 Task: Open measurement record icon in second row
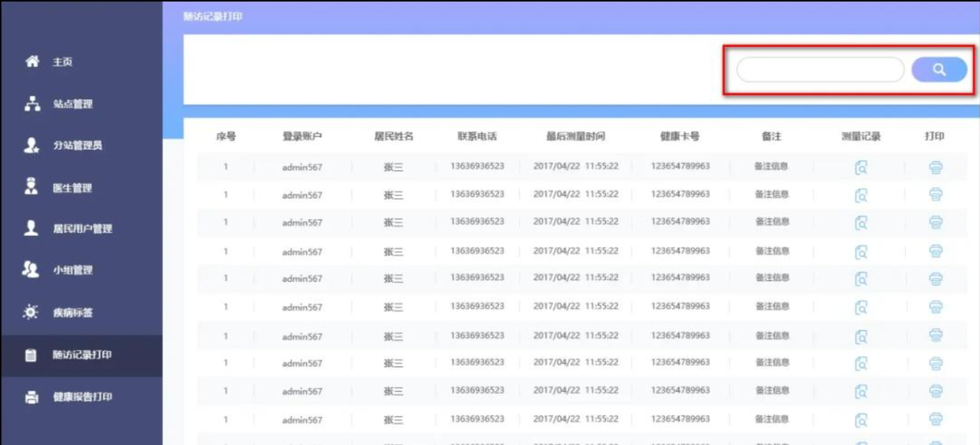click(x=861, y=195)
